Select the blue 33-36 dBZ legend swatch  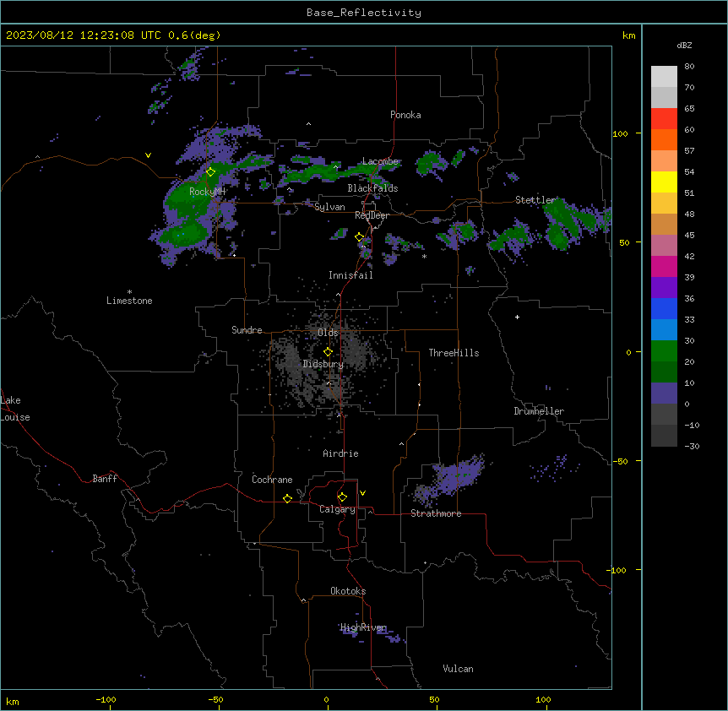pos(664,308)
